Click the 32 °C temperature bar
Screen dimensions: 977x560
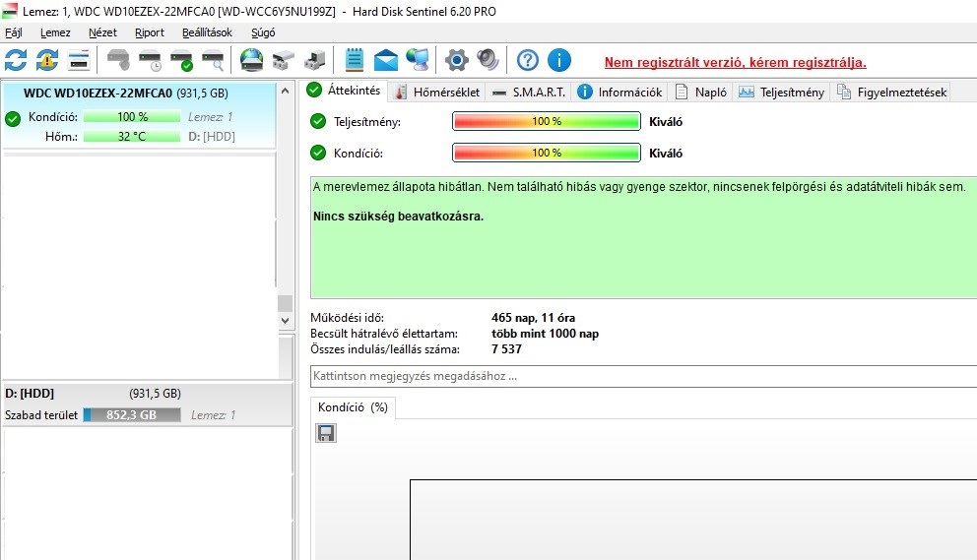click(131, 136)
